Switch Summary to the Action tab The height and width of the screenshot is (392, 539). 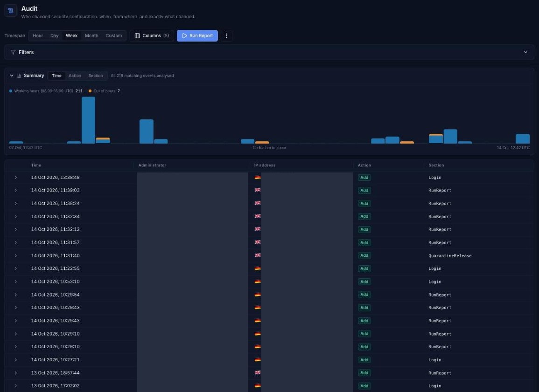75,76
